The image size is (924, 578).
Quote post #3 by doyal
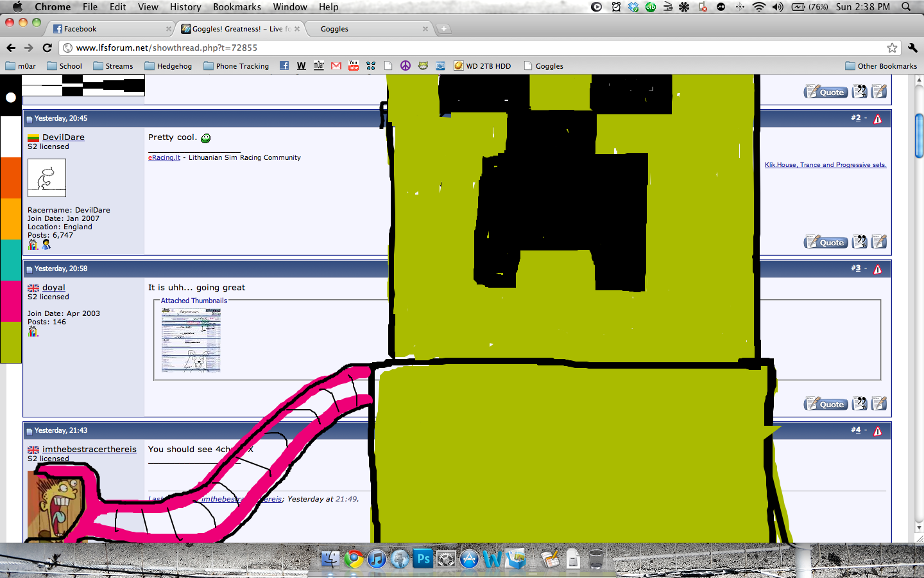(x=826, y=403)
